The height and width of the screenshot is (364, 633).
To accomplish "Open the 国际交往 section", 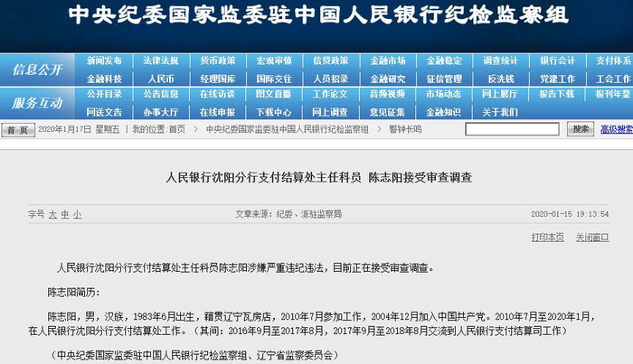I will pyautogui.click(x=274, y=79).
